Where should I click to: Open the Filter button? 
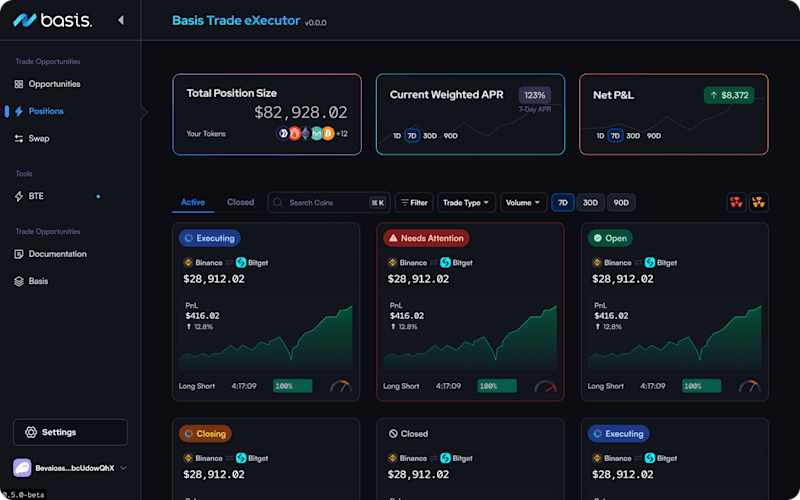pos(414,203)
